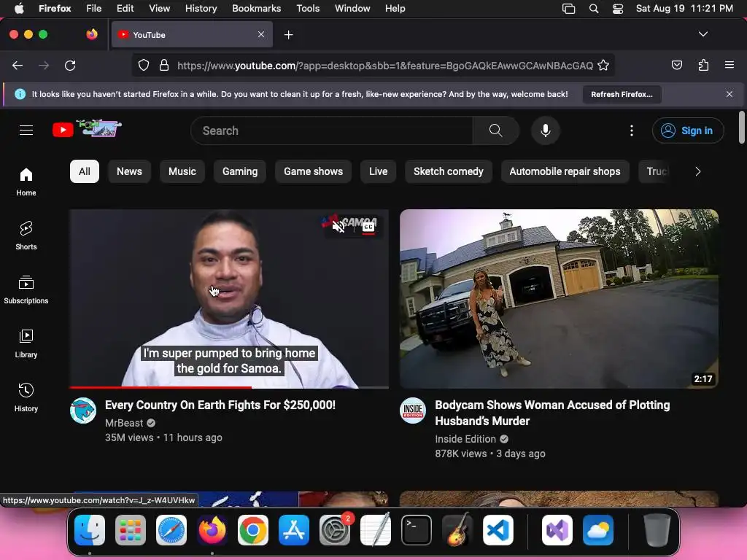The height and width of the screenshot is (560, 747).
Task: Open Subscriptions in sidebar
Action: click(x=26, y=289)
